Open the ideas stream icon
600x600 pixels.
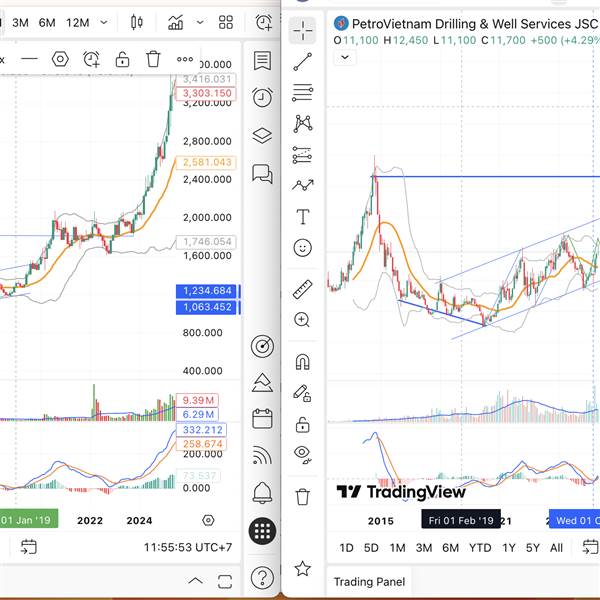pos(262,382)
